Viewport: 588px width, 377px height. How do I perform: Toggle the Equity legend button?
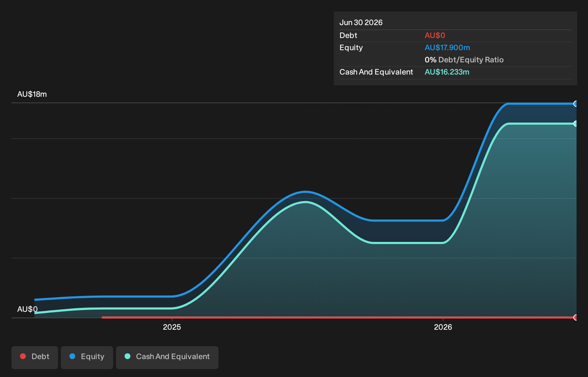[x=87, y=357]
